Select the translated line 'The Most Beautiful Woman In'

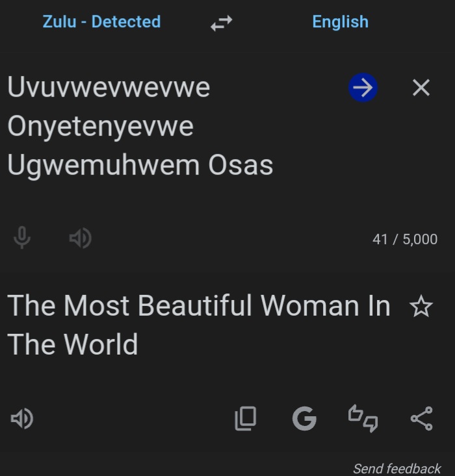pyautogui.click(x=198, y=305)
